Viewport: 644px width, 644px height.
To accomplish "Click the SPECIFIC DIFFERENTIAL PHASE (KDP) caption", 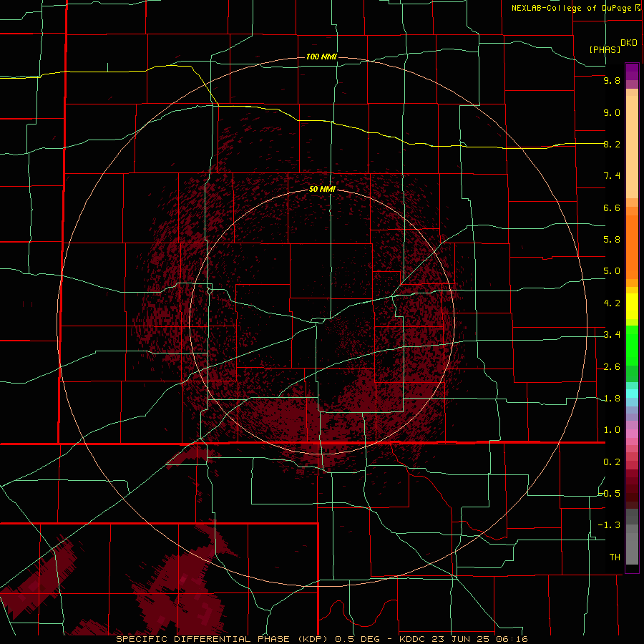I will pyautogui.click(x=222, y=639).
